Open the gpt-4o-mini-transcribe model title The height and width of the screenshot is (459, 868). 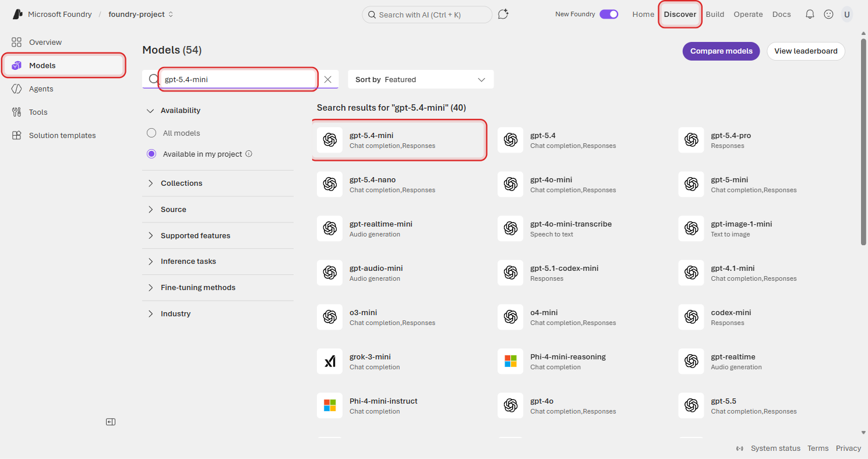tap(571, 224)
